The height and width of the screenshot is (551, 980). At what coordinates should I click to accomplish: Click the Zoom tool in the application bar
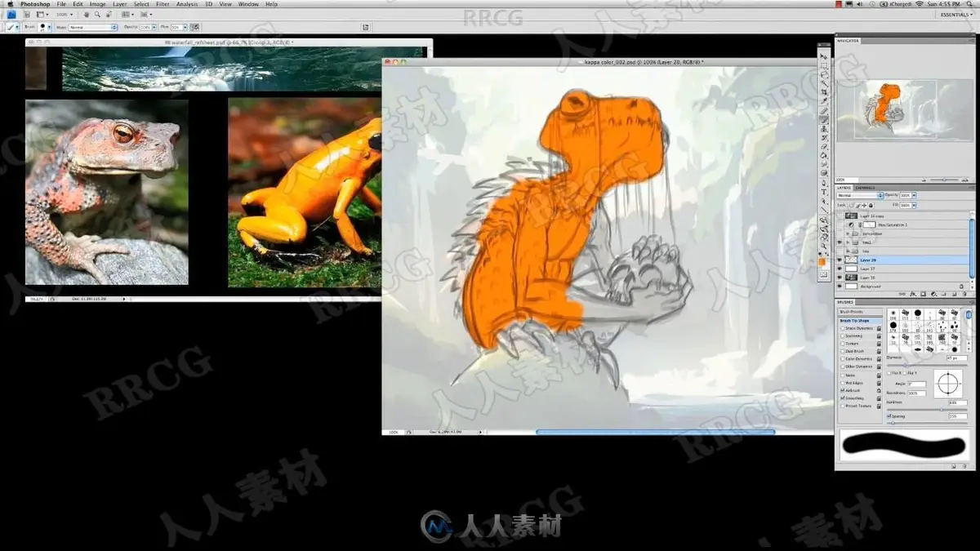click(97, 15)
